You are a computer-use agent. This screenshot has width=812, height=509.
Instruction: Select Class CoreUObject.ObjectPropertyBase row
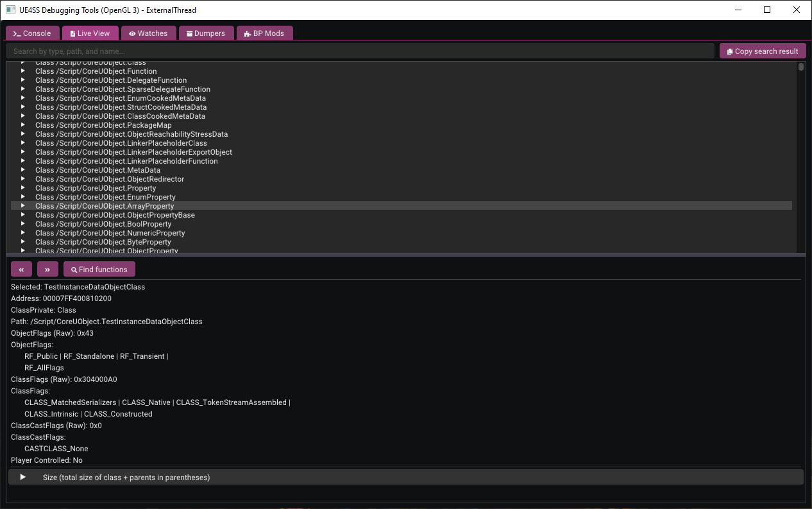402,215
